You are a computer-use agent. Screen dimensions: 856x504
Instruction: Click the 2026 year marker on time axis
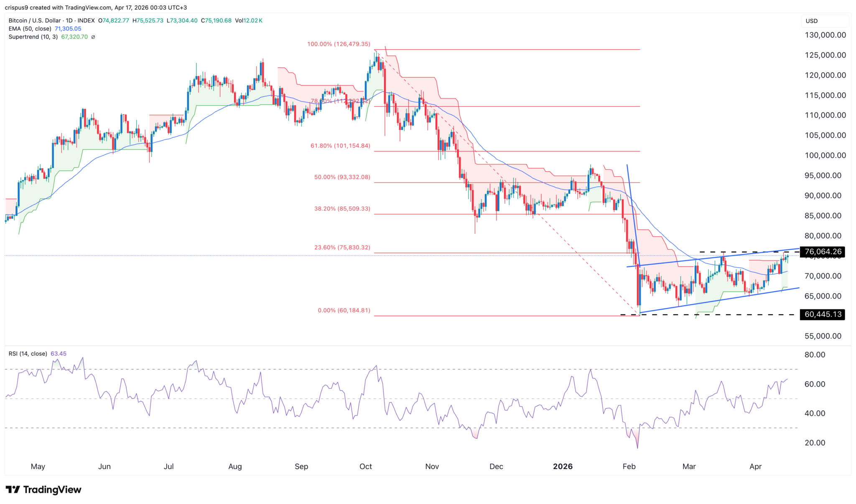562,466
